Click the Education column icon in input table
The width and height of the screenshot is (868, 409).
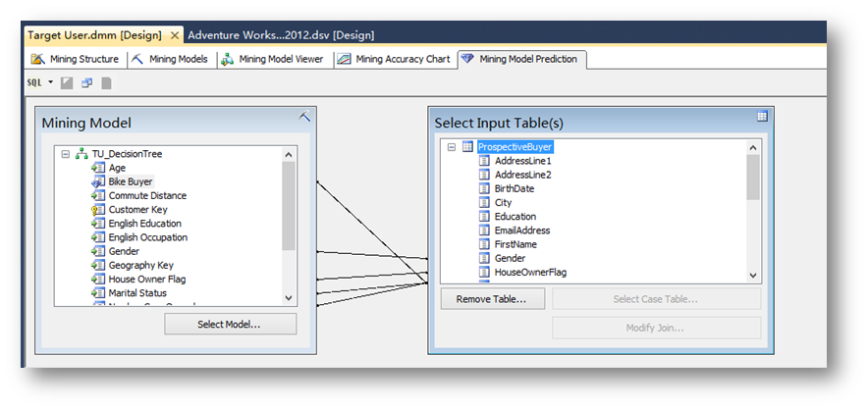484,217
